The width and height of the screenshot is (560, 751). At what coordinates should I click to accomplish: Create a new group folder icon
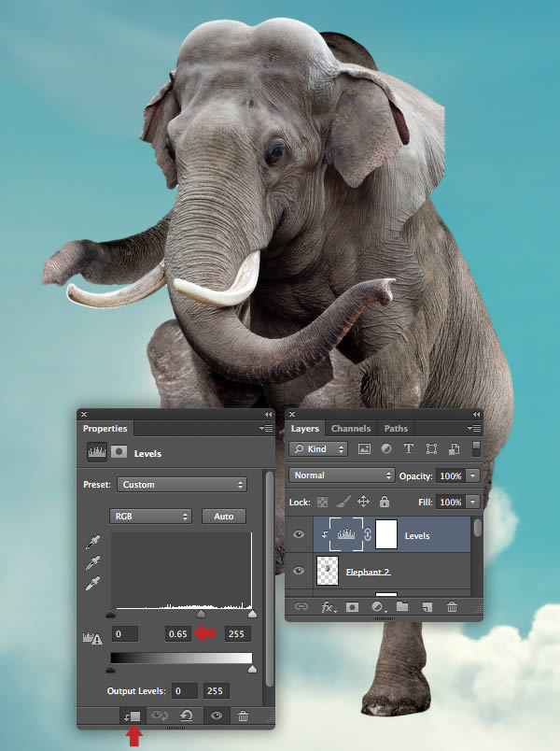(402, 607)
